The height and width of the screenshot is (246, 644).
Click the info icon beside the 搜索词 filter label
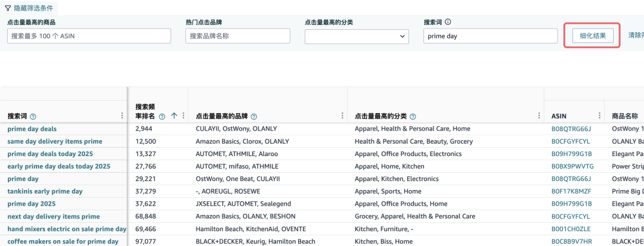pyautogui.click(x=448, y=22)
